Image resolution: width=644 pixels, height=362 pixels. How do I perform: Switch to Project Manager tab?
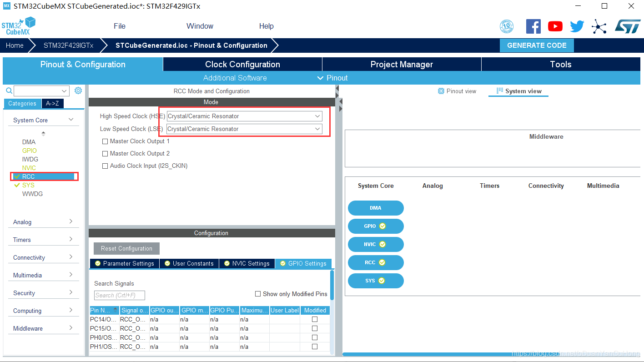coord(402,64)
